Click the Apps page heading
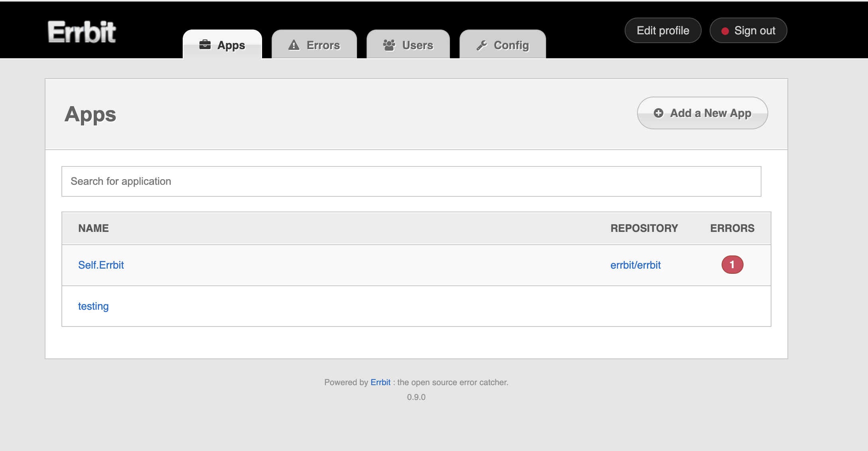The width and height of the screenshot is (868, 451). 91,115
